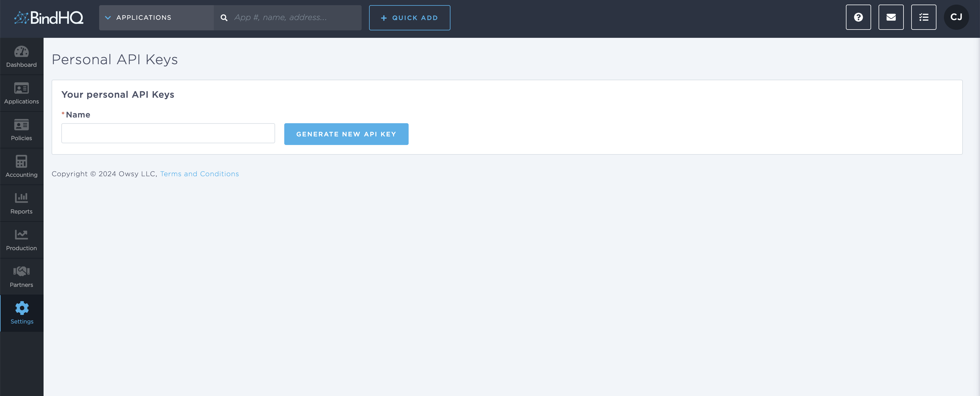Open the Policies sidebar section

tap(22, 130)
